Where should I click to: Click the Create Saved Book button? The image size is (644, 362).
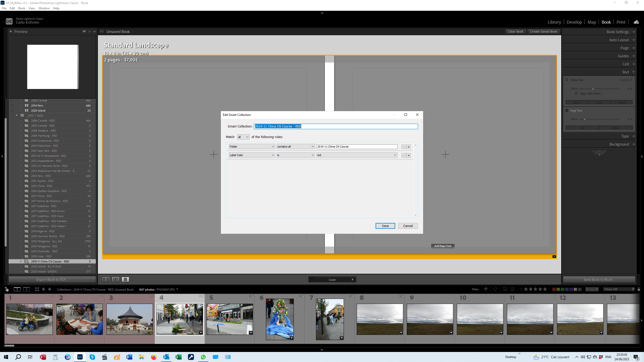click(x=543, y=32)
